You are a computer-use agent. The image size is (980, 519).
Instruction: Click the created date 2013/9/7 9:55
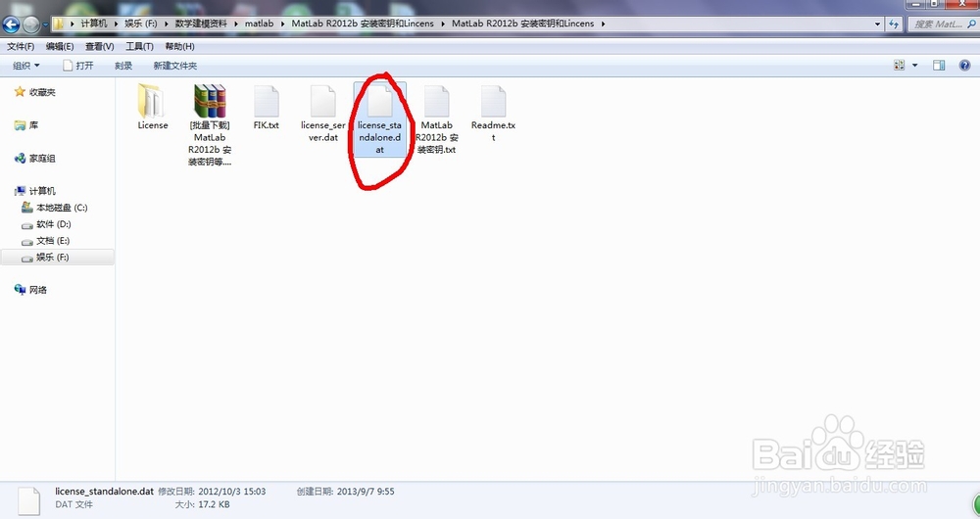pyautogui.click(x=366, y=492)
